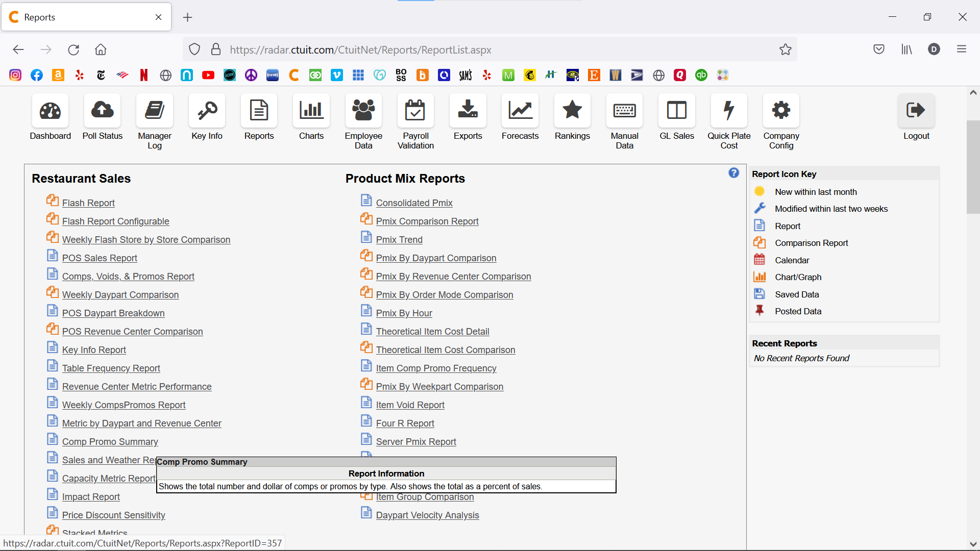The height and width of the screenshot is (551, 980).
Task: Click the blue help question mark icon
Action: click(x=733, y=173)
